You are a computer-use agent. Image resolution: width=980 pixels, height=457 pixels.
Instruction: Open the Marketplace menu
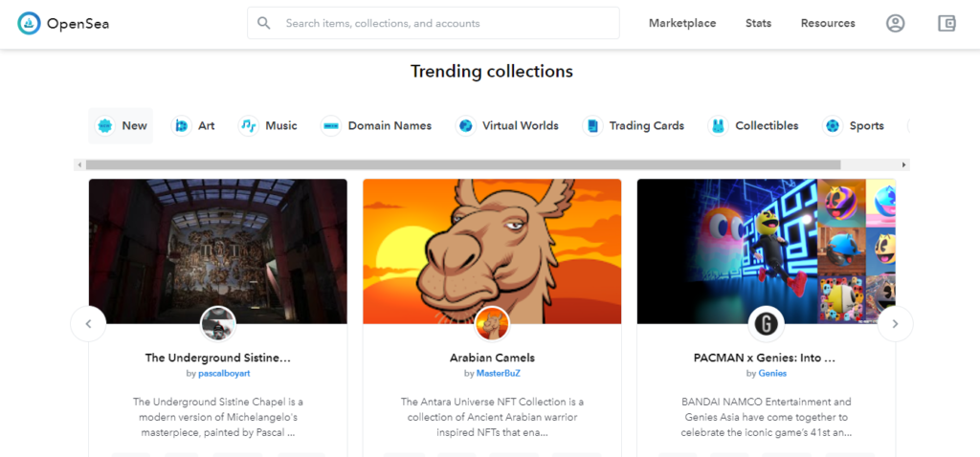(682, 23)
